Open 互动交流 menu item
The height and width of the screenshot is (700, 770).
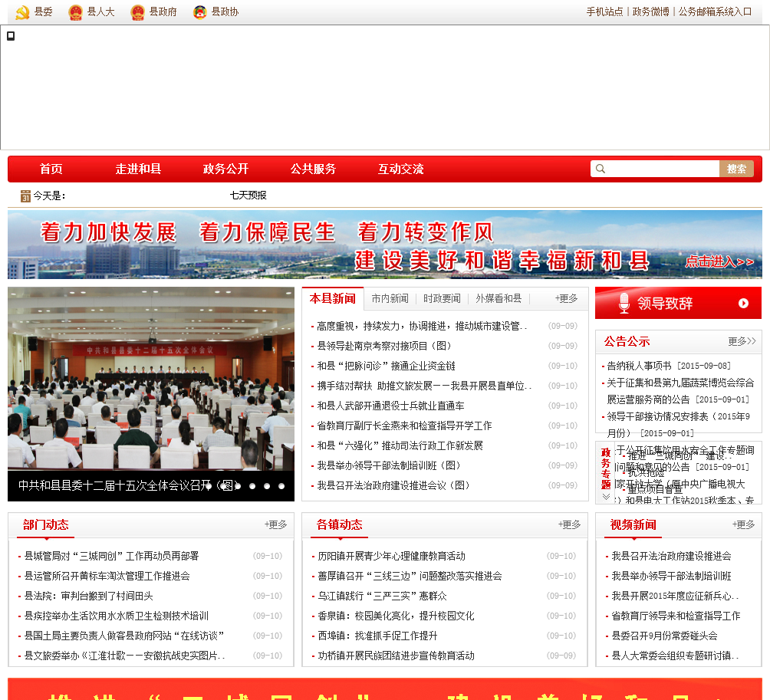point(400,169)
